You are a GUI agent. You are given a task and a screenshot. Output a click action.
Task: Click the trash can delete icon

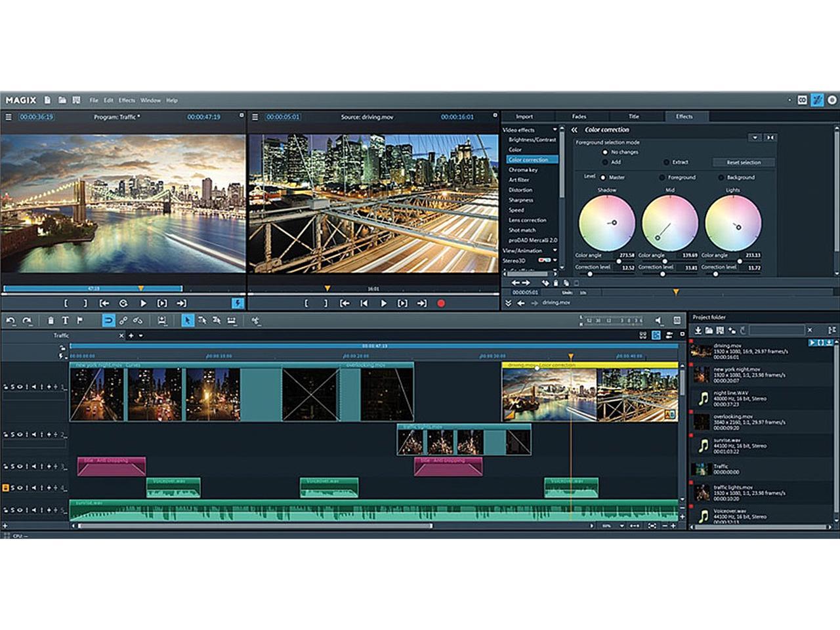(x=51, y=320)
